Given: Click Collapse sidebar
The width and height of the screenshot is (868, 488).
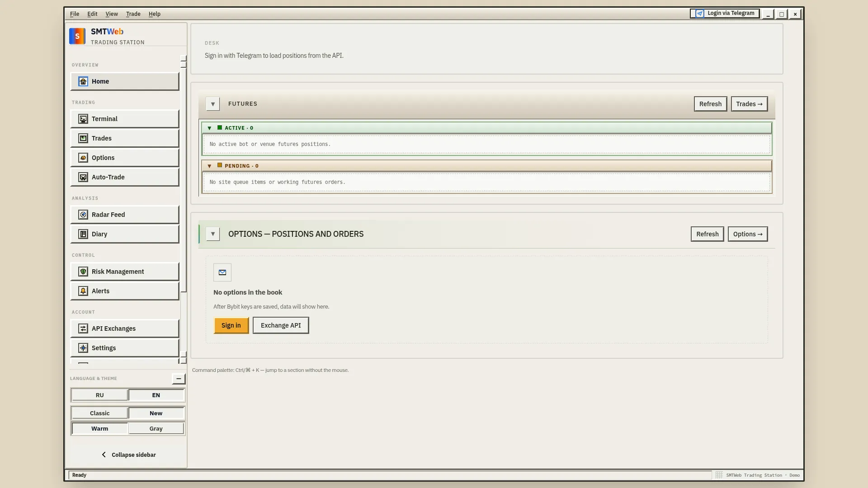Looking at the screenshot, I should point(128,455).
